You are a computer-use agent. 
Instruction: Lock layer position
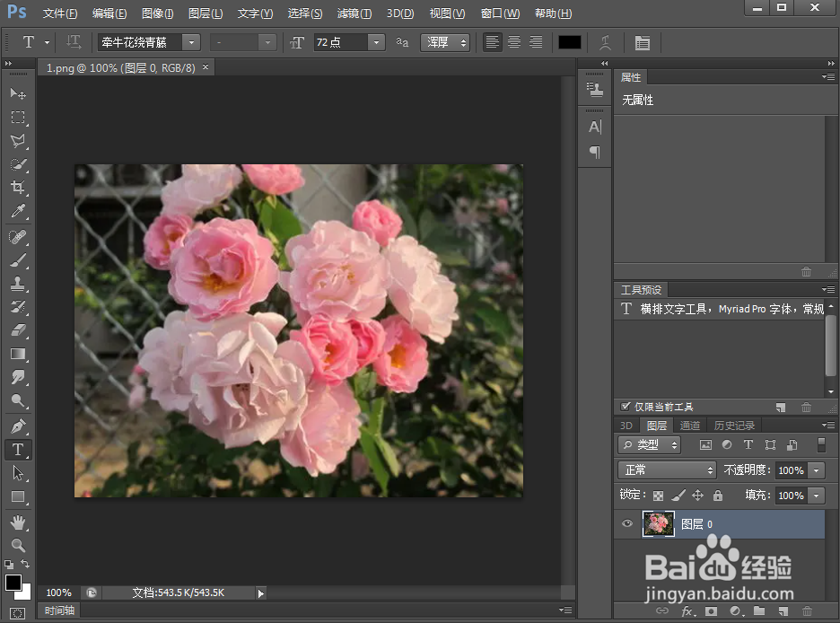(697, 496)
